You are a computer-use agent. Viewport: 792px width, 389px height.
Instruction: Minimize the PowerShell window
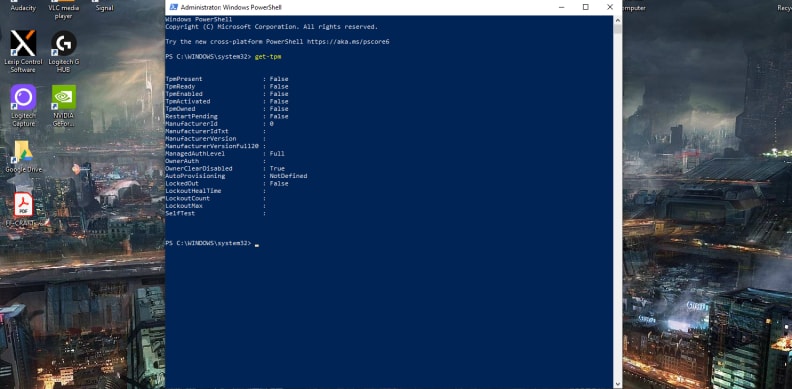coord(562,7)
